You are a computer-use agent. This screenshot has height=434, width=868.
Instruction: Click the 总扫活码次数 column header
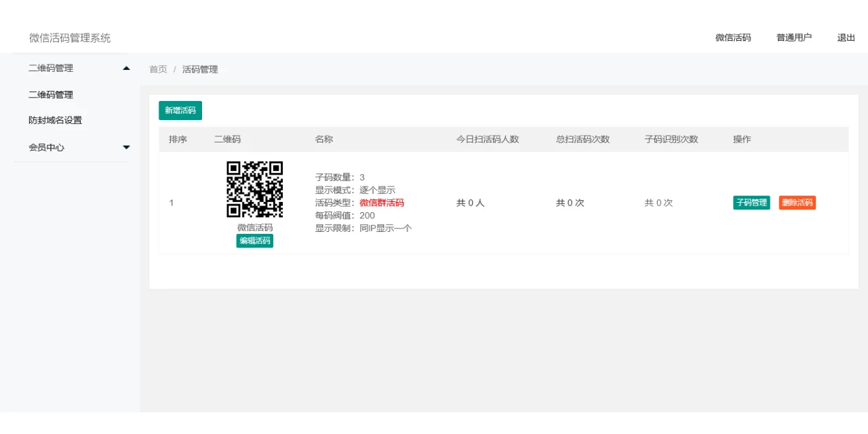(583, 139)
